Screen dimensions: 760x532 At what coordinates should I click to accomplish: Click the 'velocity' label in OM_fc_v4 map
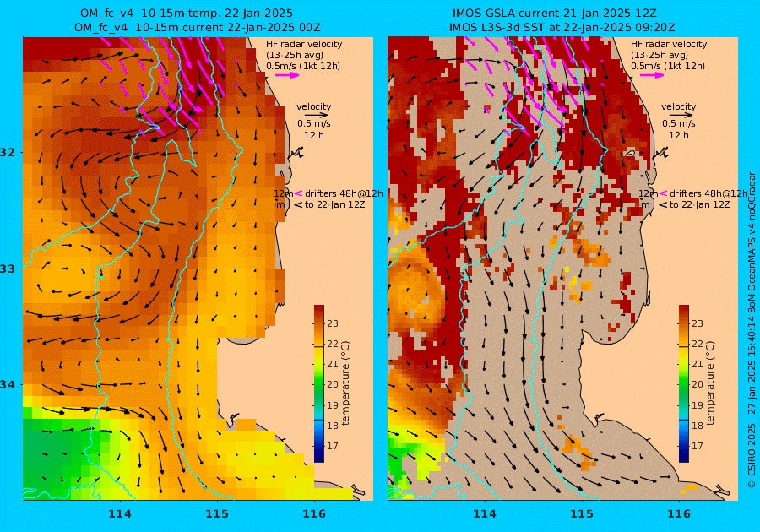point(313,106)
